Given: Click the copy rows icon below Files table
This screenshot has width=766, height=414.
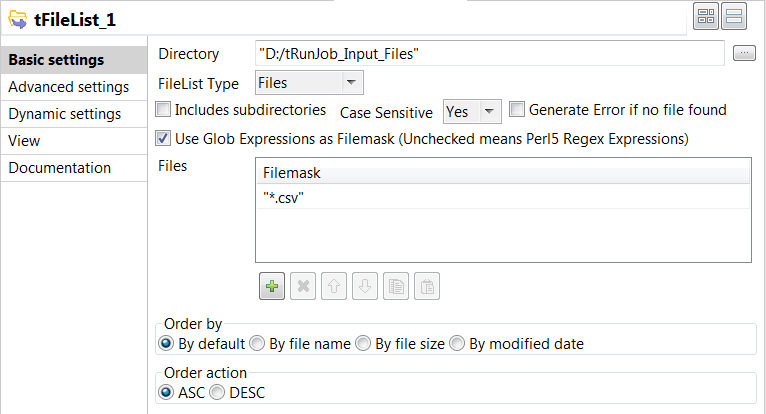Looking at the screenshot, I should (x=396, y=287).
